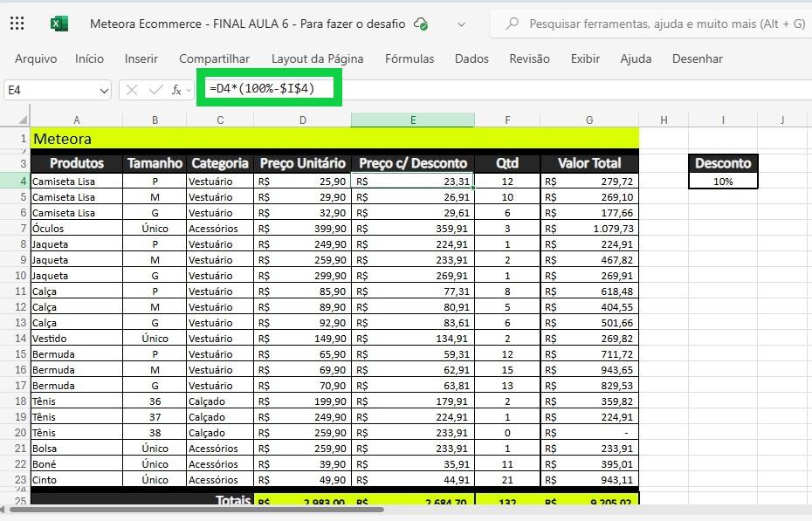Open the app launcher waffle menu
Image resolution: width=812 pixels, height=521 pixels.
click(x=17, y=24)
